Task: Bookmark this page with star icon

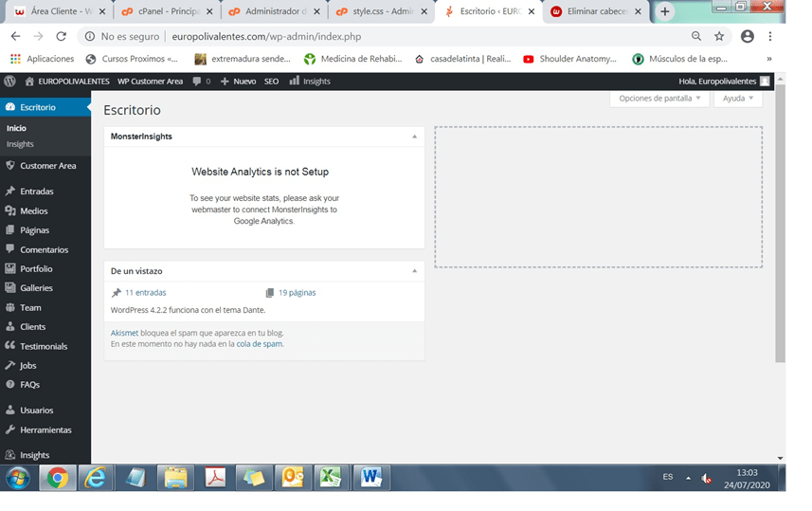Action: (x=719, y=36)
